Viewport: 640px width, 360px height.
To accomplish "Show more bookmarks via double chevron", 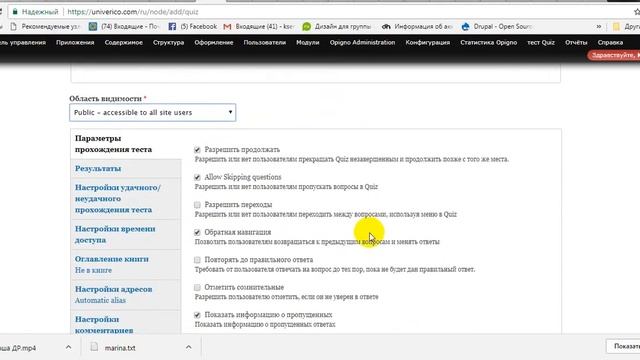I will [599, 27].
